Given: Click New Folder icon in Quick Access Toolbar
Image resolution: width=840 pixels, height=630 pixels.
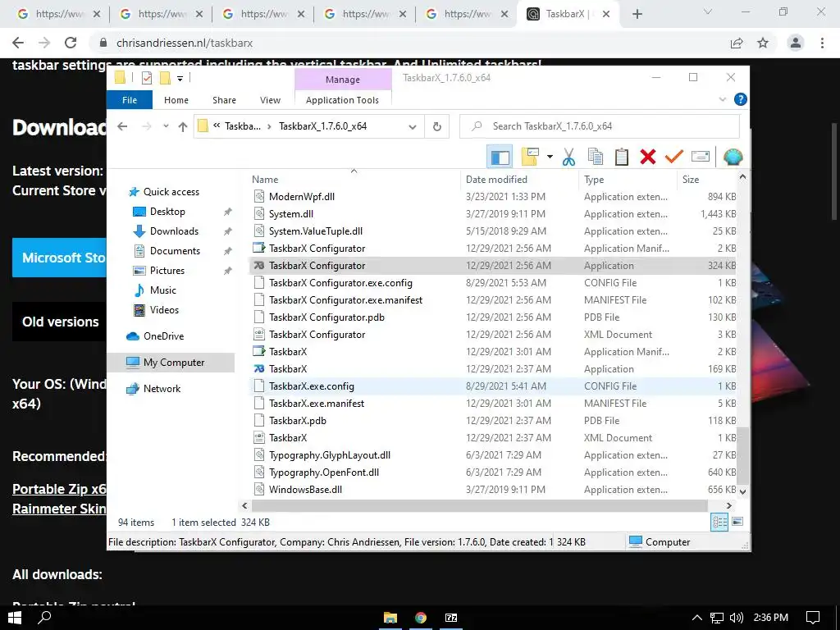Looking at the screenshot, I should click(x=165, y=78).
